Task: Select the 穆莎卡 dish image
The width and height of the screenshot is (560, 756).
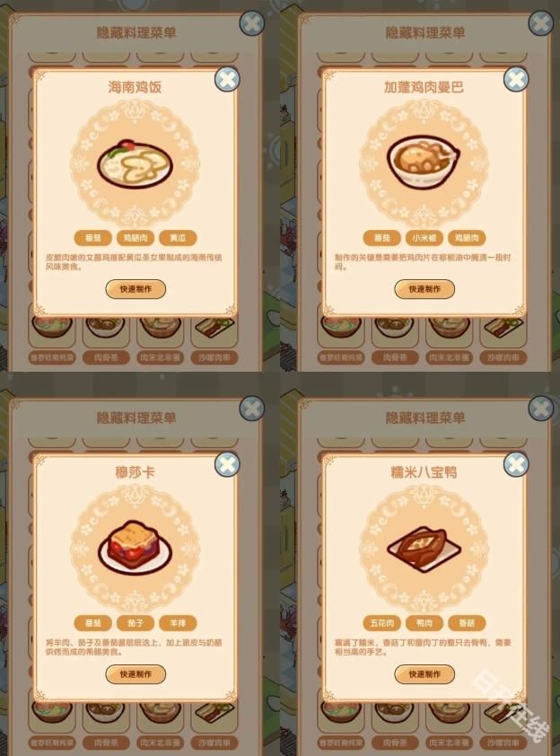Action: [135, 547]
